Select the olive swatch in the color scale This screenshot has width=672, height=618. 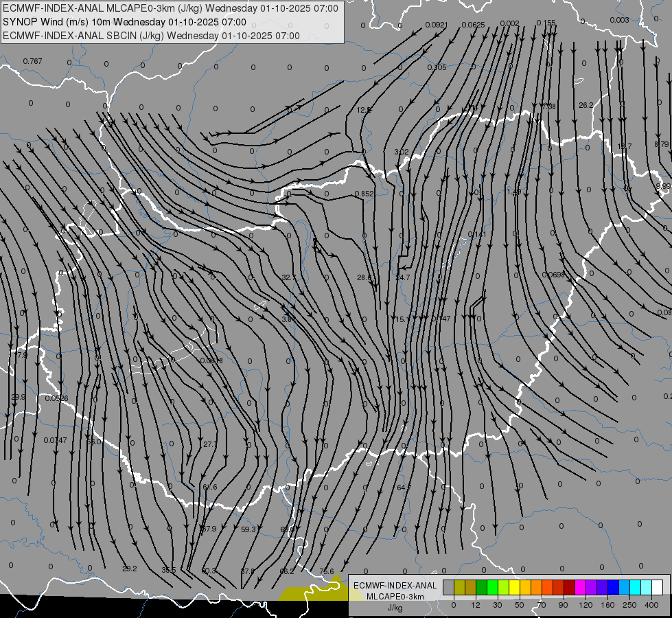pos(459,587)
